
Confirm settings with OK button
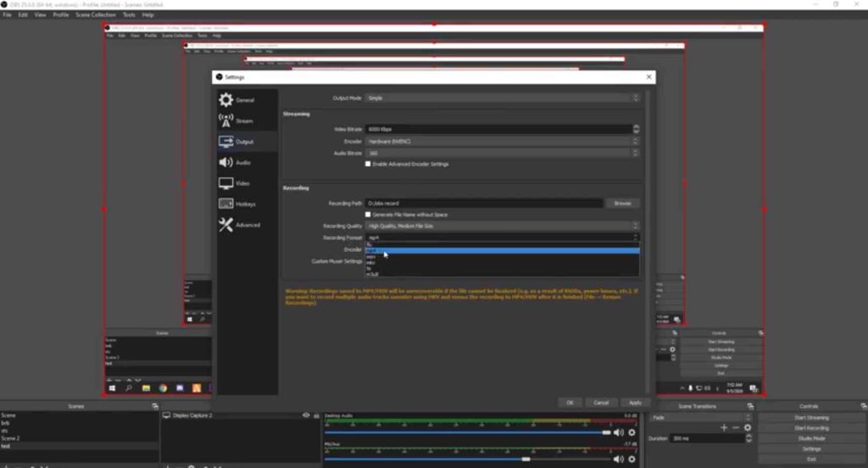pos(570,403)
